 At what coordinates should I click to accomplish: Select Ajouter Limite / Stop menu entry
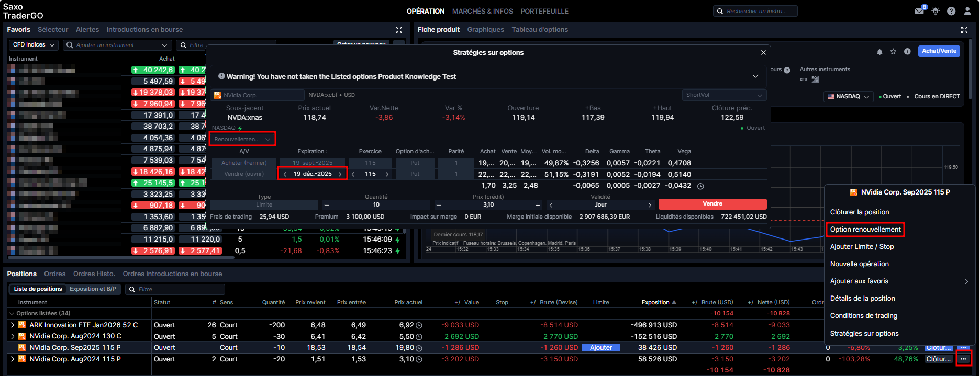click(862, 246)
